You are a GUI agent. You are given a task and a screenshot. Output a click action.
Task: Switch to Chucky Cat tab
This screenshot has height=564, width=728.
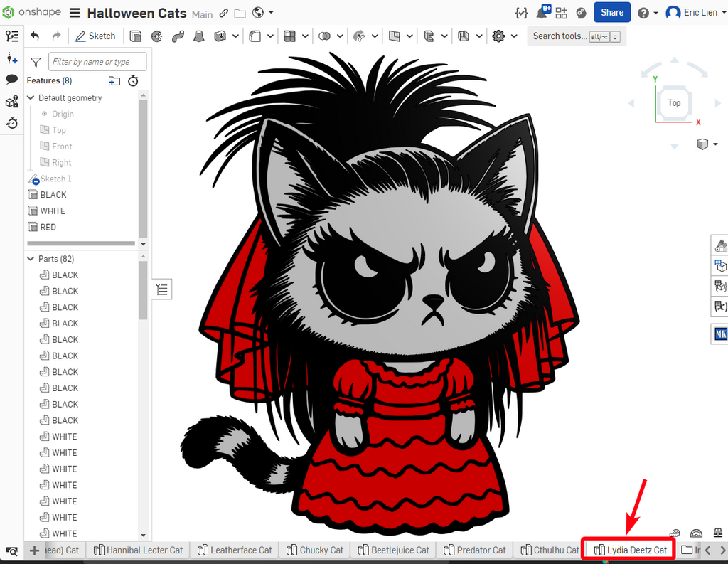coord(315,550)
